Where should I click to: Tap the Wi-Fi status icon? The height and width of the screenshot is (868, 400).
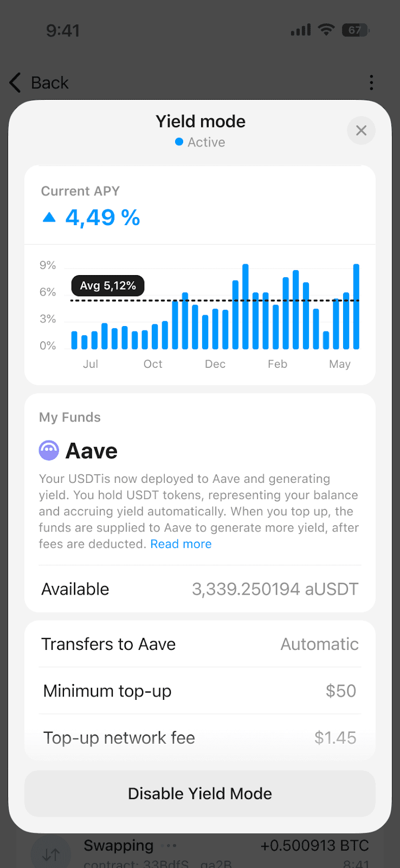pyautogui.click(x=326, y=30)
